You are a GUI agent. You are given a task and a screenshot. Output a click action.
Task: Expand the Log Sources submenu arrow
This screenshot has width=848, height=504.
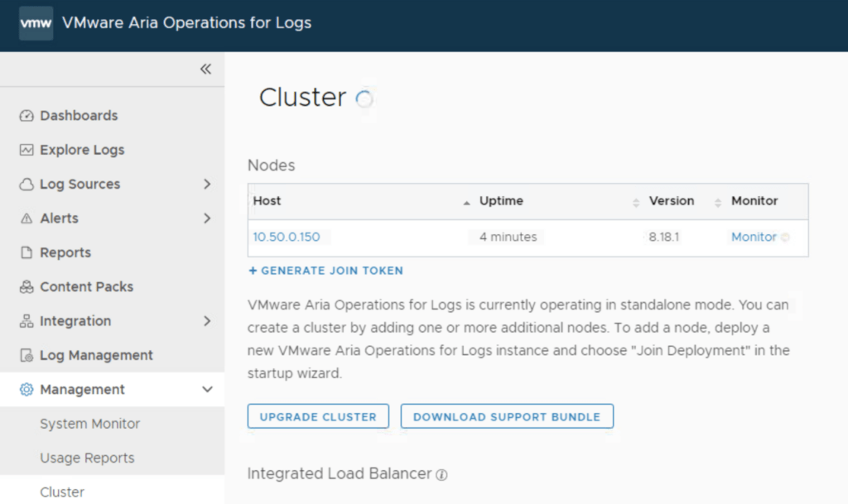[207, 184]
